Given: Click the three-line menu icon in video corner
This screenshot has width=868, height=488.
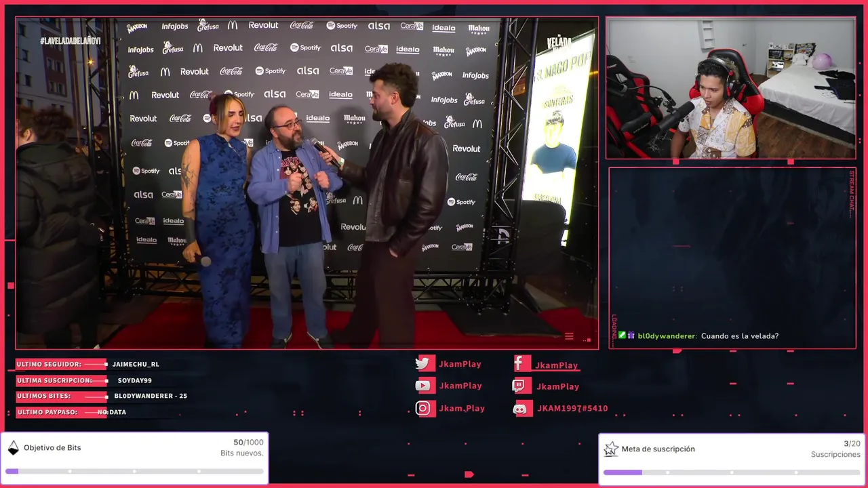Looking at the screenshot, I should [569, 336].
